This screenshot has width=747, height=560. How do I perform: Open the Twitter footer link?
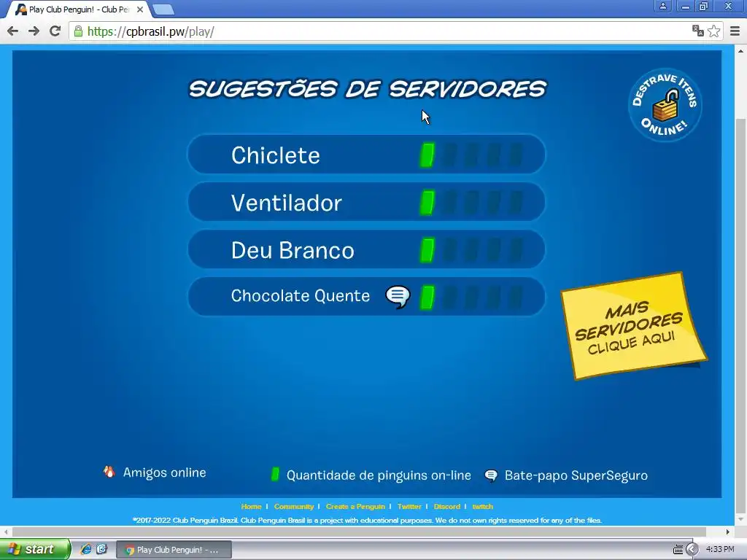point(409,506)
